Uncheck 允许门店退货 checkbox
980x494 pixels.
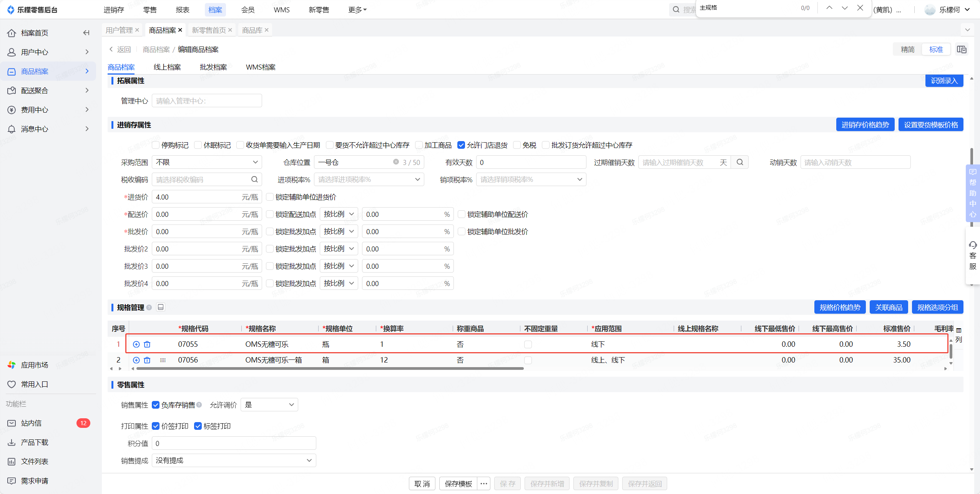[x=461, y=145]
